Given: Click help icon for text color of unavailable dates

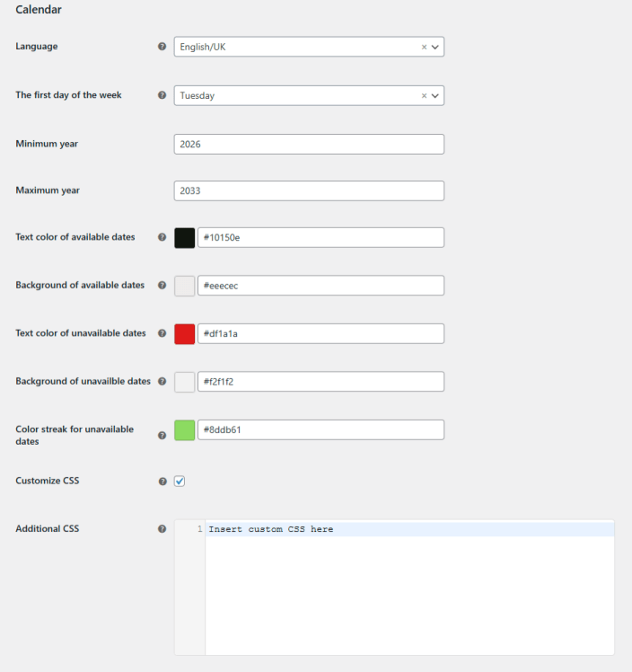Looking at the screenshot, I should [162, 333].
